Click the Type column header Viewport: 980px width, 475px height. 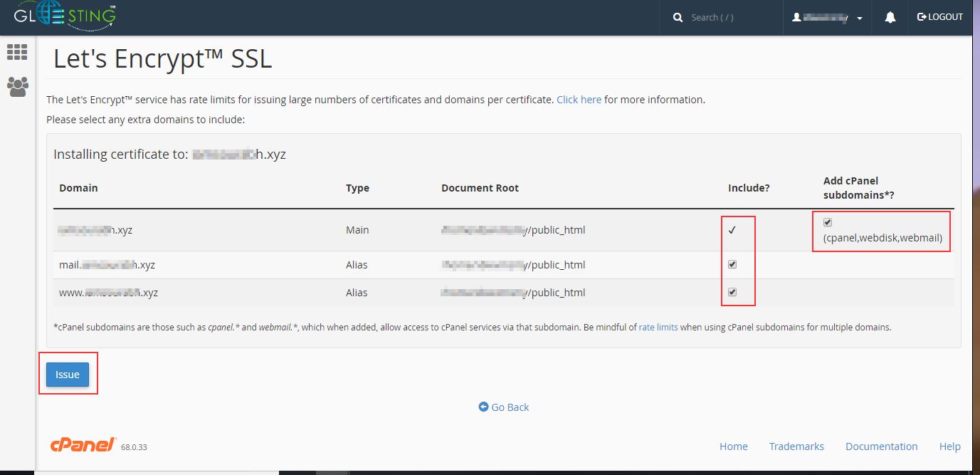(357, 188)
